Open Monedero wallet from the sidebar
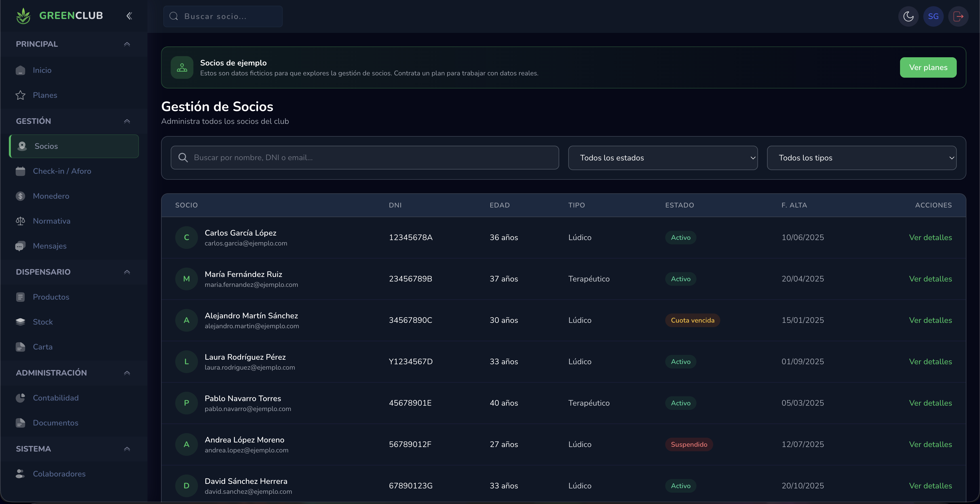 coord(51,196)
